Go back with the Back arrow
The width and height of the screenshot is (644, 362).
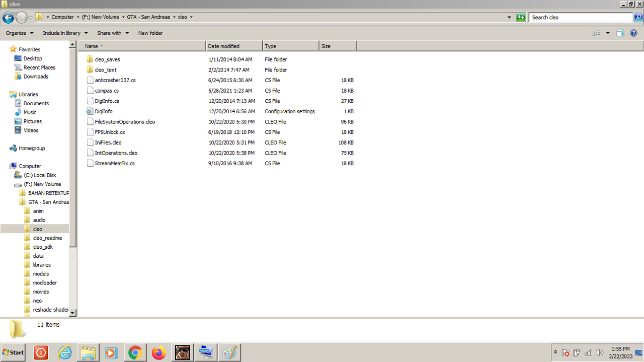coord(8,18)
